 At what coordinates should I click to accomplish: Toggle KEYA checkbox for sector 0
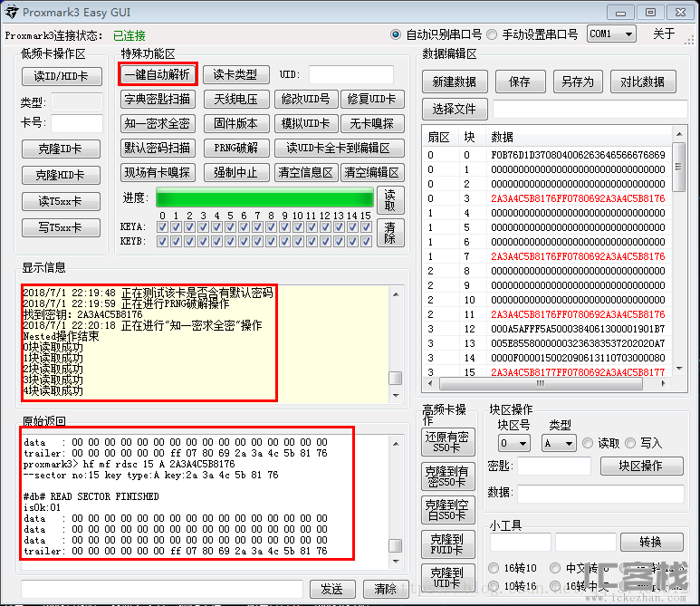[162, 226]
